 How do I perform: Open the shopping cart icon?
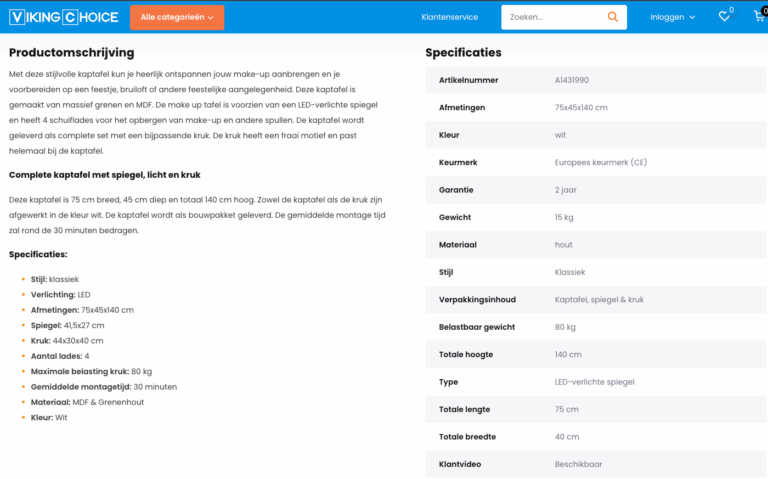(x=759, y=16)
